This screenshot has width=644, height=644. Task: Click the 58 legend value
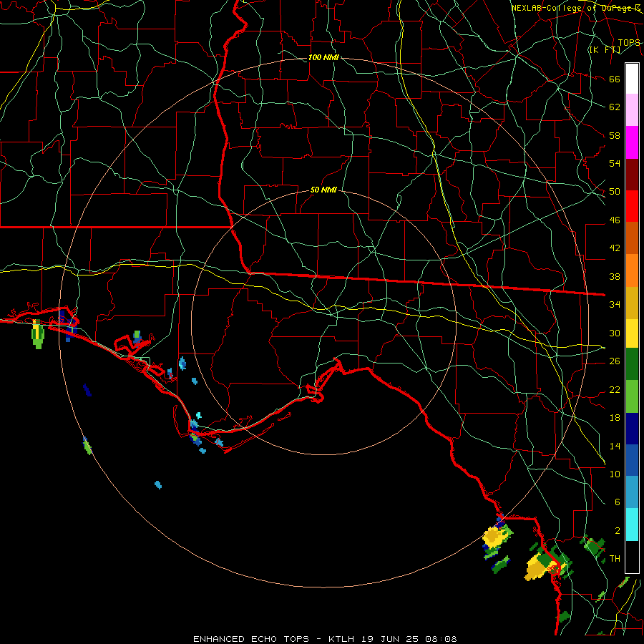point(615,135)
